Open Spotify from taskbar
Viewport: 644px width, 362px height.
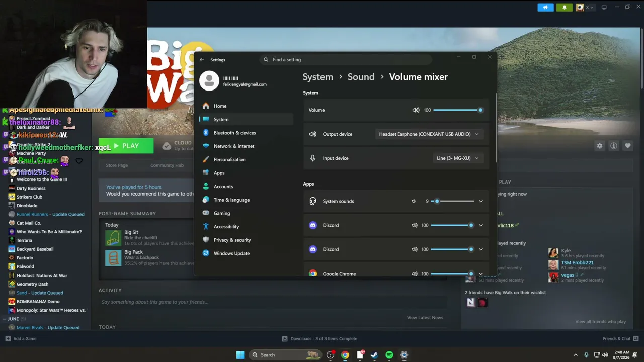click(389, 355)
